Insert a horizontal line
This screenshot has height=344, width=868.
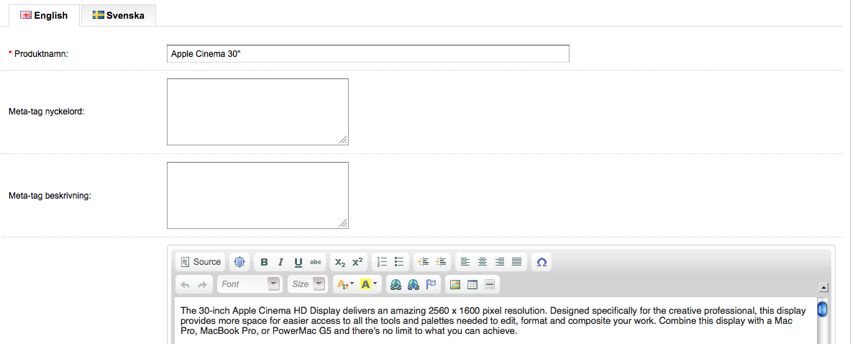click(490, 284)
